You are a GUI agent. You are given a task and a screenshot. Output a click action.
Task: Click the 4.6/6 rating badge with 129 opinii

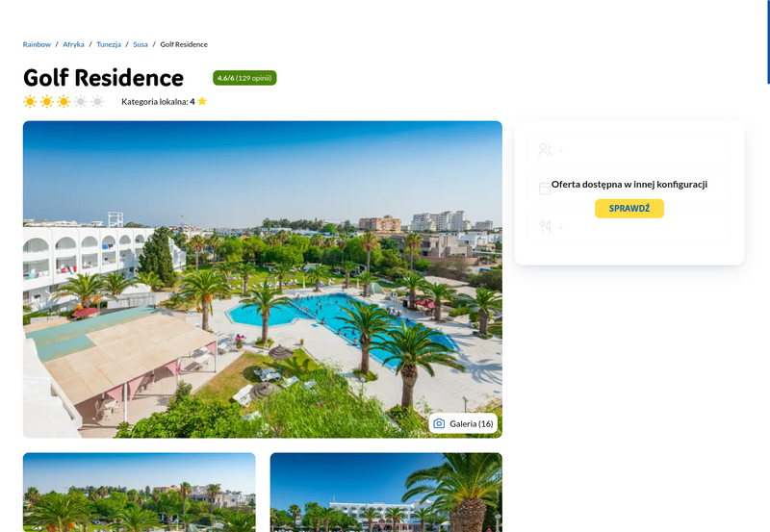pyautogui.click(x=244, y=78)
